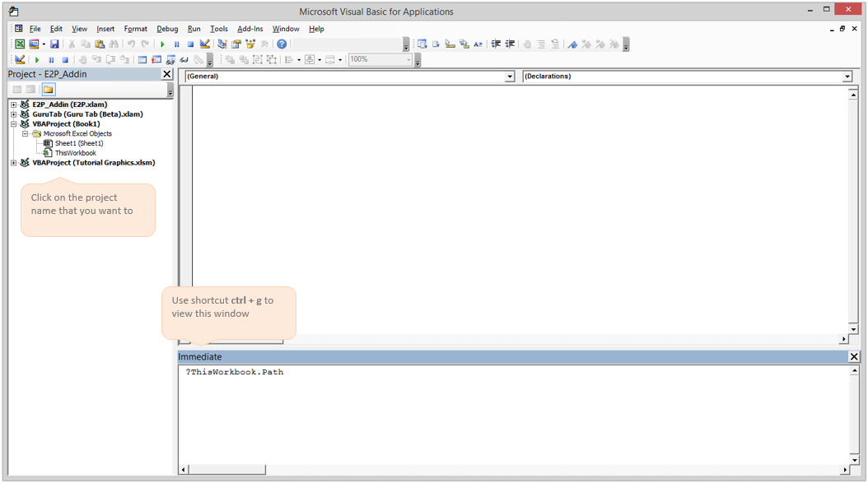Indent code with the Indent toolbar icon
The width and height of the screenshot is (868, 483).
click(x=496, y=44)
